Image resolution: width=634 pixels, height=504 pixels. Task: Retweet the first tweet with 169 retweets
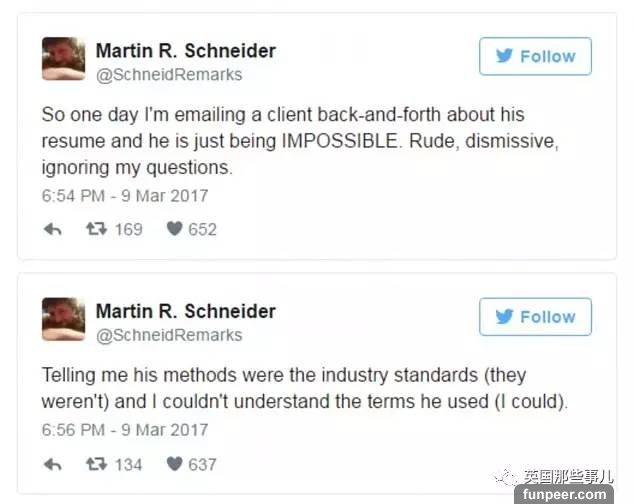(97, 229)
